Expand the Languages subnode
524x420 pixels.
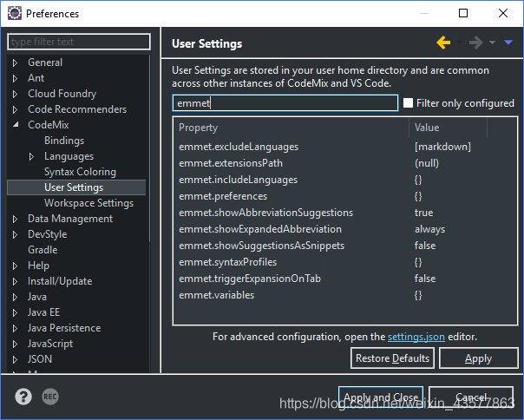(x=31, y=156)
